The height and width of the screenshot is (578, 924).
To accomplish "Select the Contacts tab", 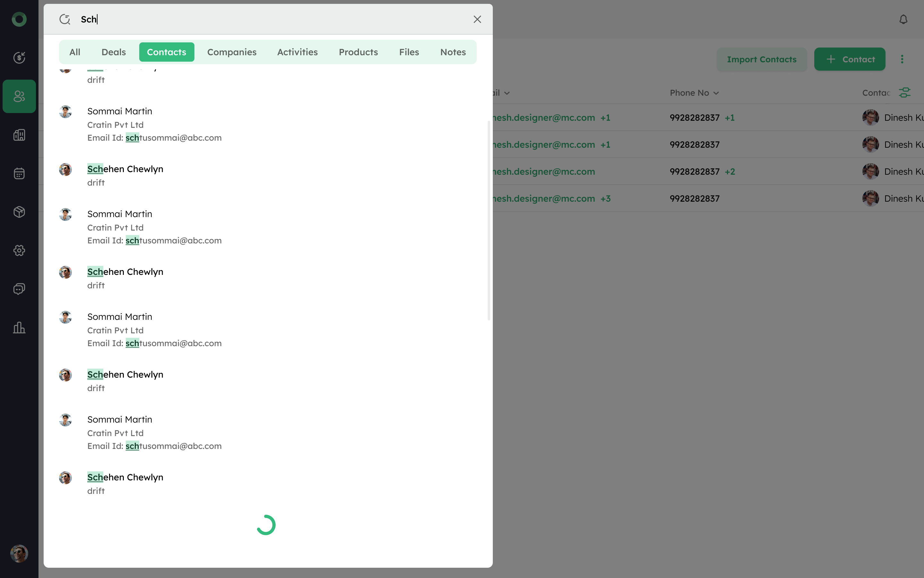I will tap(167, 52).
